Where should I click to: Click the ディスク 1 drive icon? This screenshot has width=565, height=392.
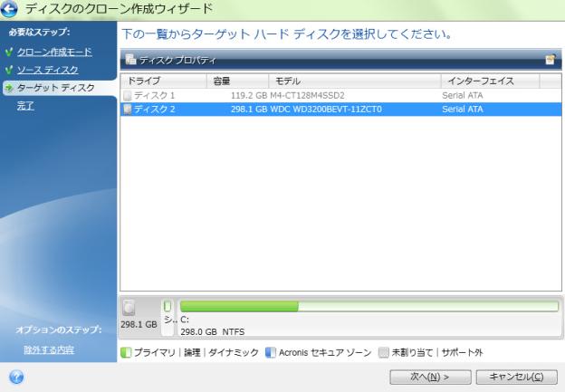pos(127,95)
